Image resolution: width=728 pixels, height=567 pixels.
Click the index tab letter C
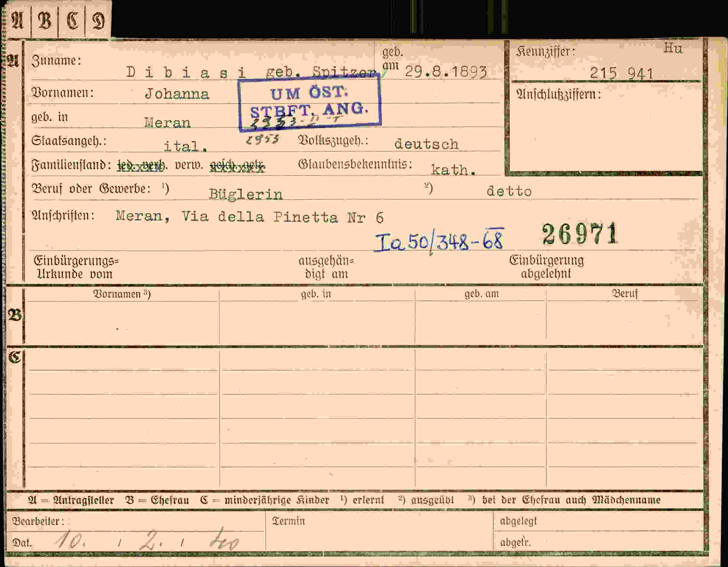pos(72,21)
